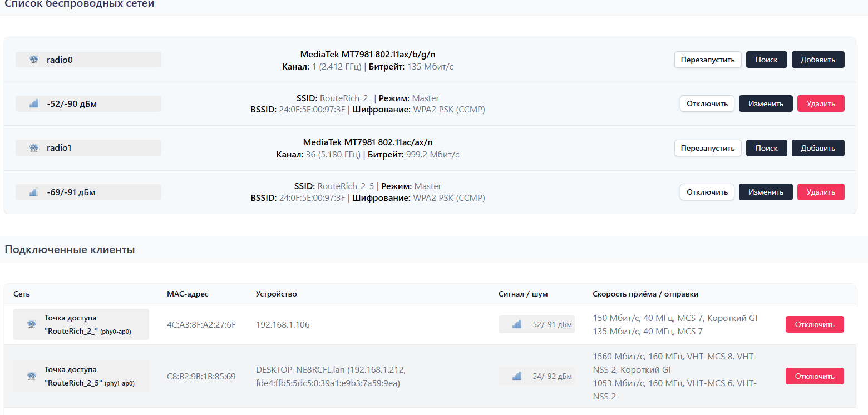
Task: Disconnect client 4C:A3:8F:A2:27:6F with Отключить
Action: (x=815, y=324)
